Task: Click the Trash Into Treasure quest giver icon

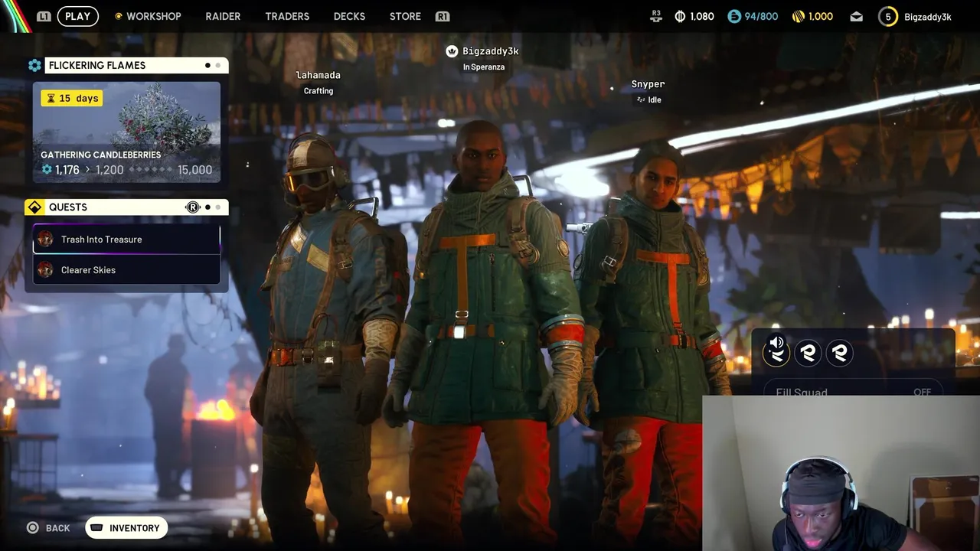Action: tap(46, 240)
